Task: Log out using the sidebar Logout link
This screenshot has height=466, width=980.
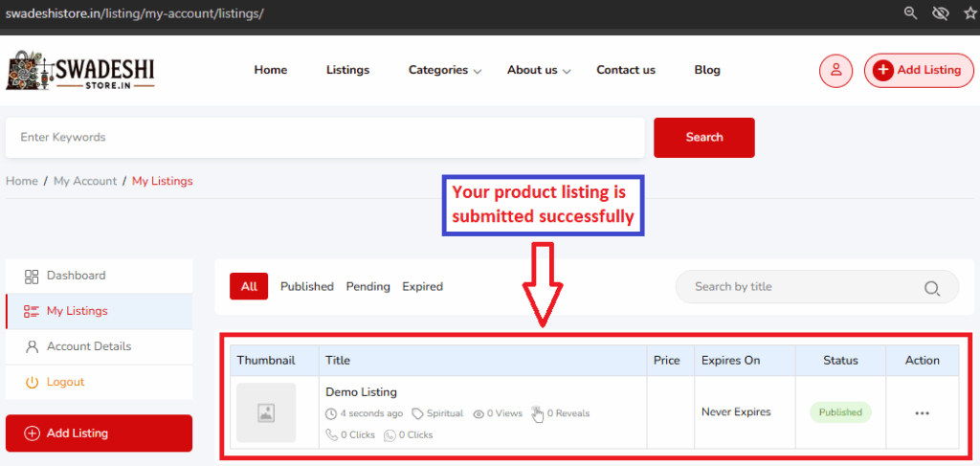Action: point(65,382)
